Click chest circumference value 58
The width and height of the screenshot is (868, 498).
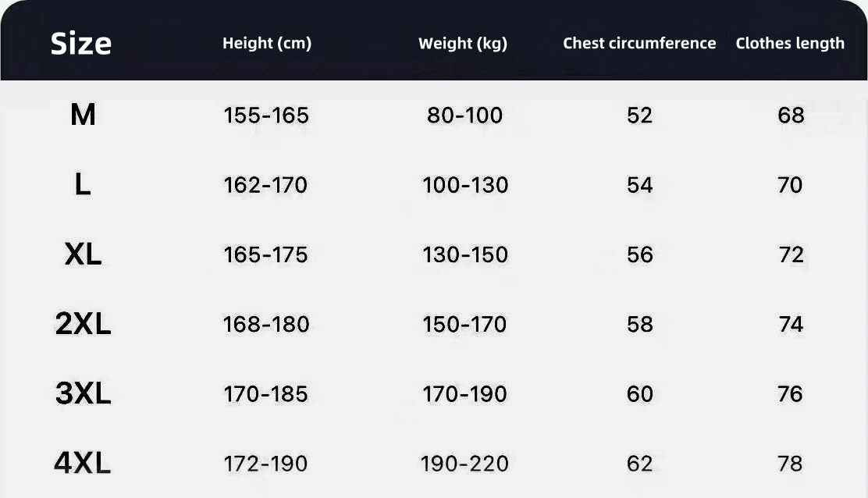[639, 324]
